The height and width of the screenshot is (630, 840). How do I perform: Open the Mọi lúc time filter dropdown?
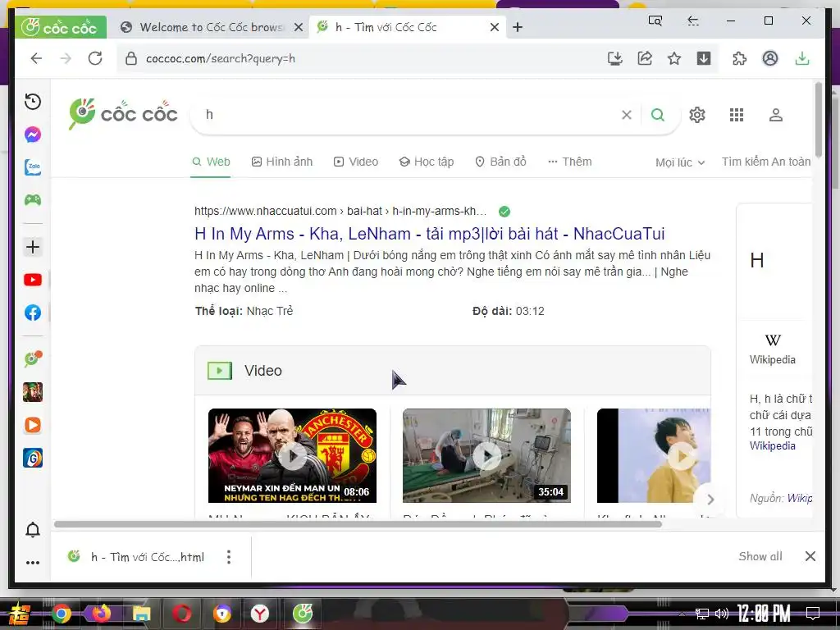point(680,162)
